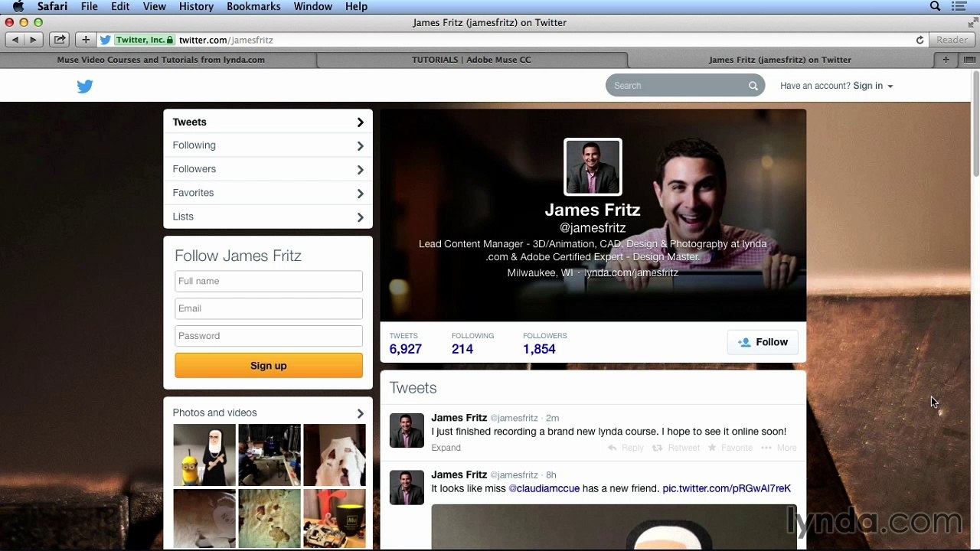Open More options on latest tweet
The width and height of the screenshot is (980, 551).
click(779, 448)
